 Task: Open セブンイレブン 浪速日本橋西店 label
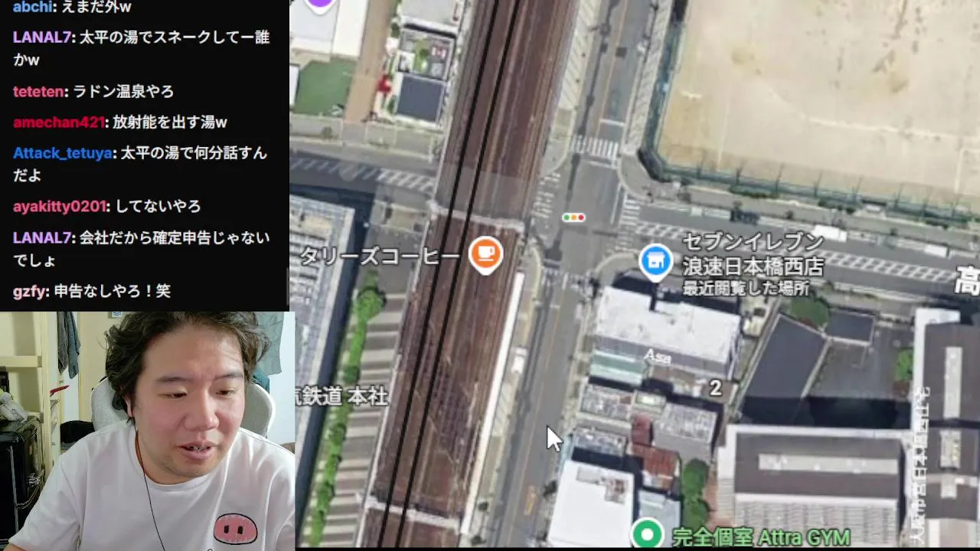753,255
